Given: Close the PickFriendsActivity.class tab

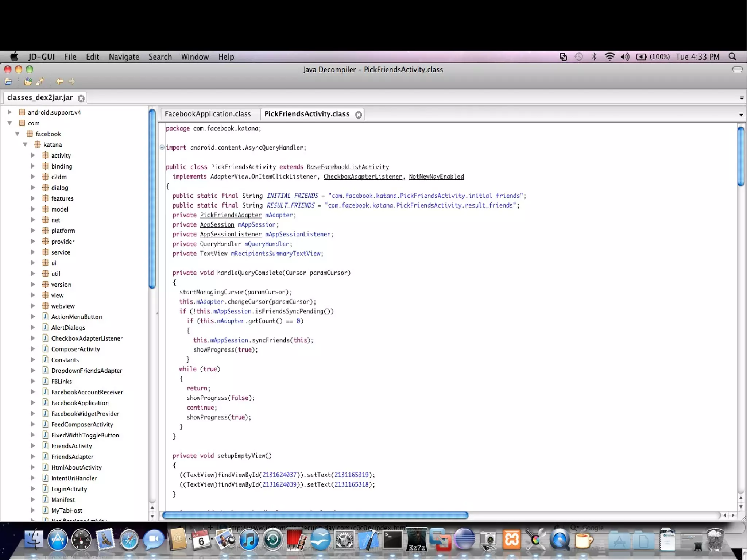Looking at the screenshot, I should tap(359, 115).
